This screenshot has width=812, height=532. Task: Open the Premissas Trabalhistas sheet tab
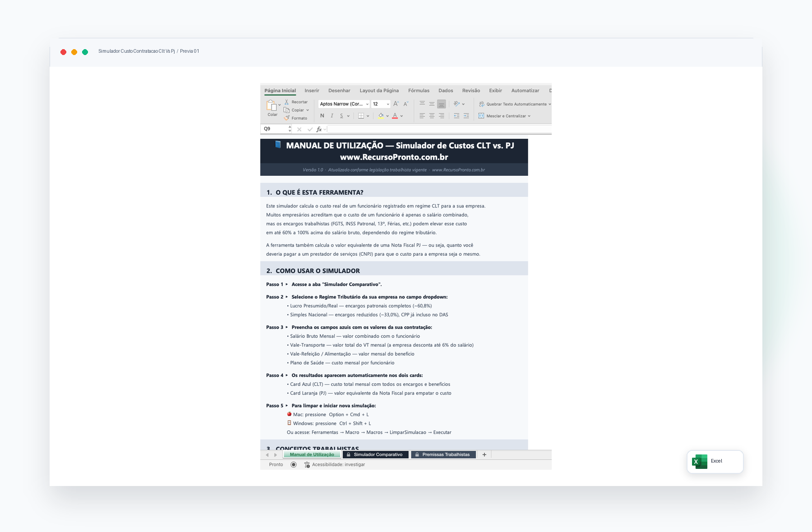click(x=443, y=454)
